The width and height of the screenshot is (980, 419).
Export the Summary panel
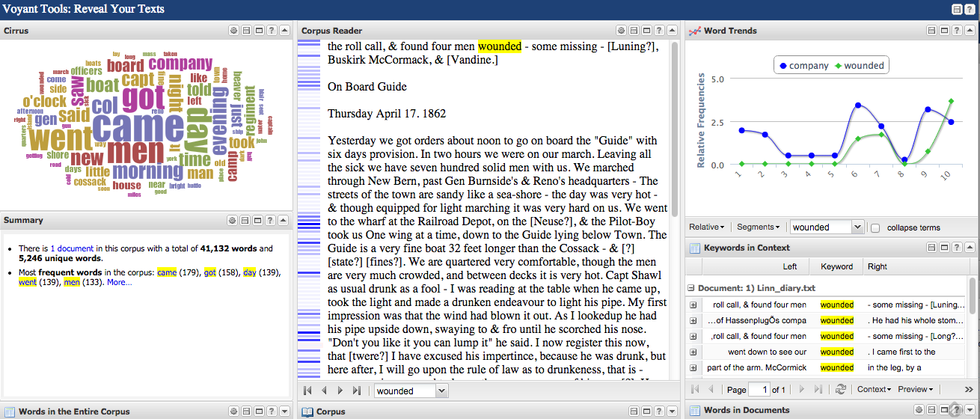[x=246, y=221]
